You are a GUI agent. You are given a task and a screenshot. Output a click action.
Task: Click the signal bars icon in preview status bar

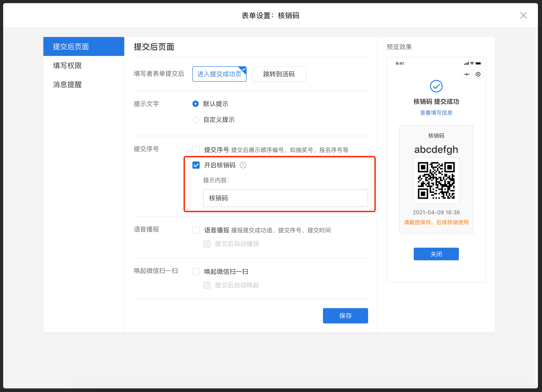[466, 64]
